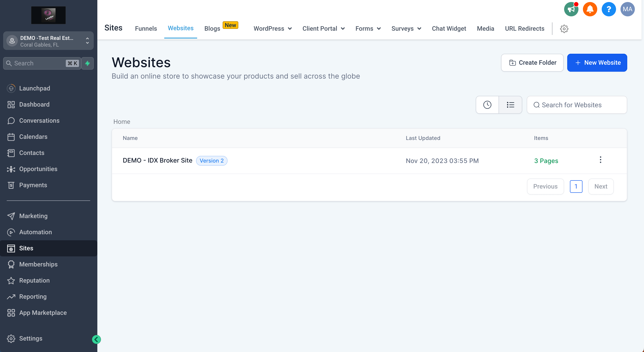Switch to list view toggle
Screen dimensions: 644x352
tap(510, 105)
